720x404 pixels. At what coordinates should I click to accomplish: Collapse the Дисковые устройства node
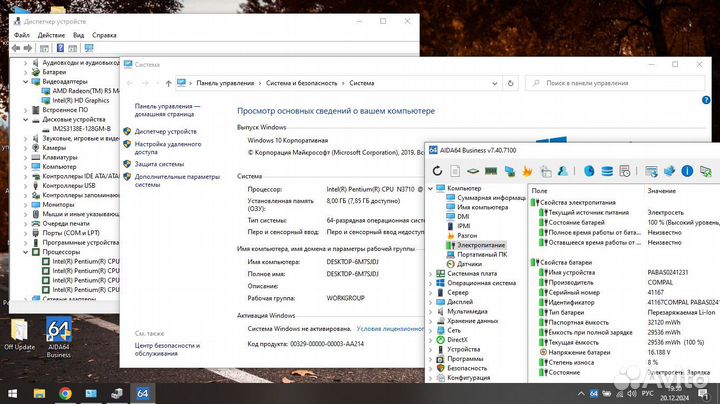[x=26, y=119]
